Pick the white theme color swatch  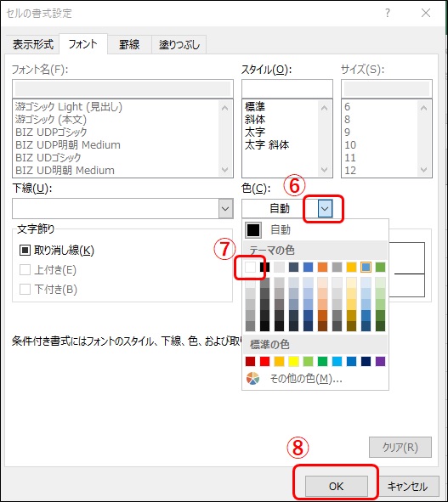[250, 267]
